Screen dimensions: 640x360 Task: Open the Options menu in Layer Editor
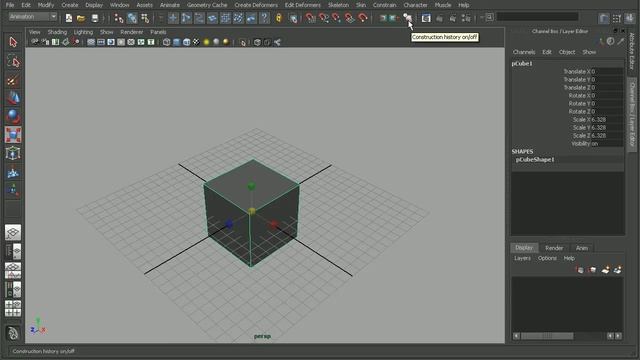coord(547,258)
